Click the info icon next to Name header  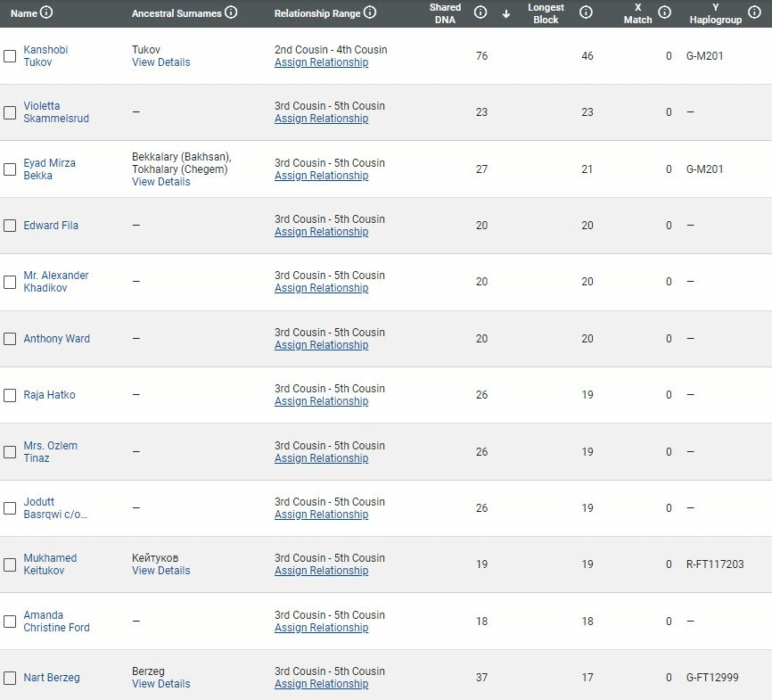46,13
